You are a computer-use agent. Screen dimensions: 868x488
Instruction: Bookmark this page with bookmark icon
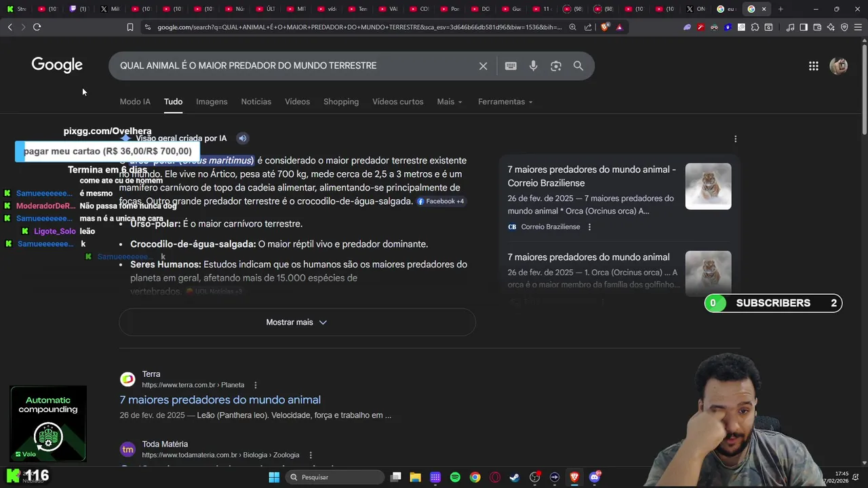point(130,27)
